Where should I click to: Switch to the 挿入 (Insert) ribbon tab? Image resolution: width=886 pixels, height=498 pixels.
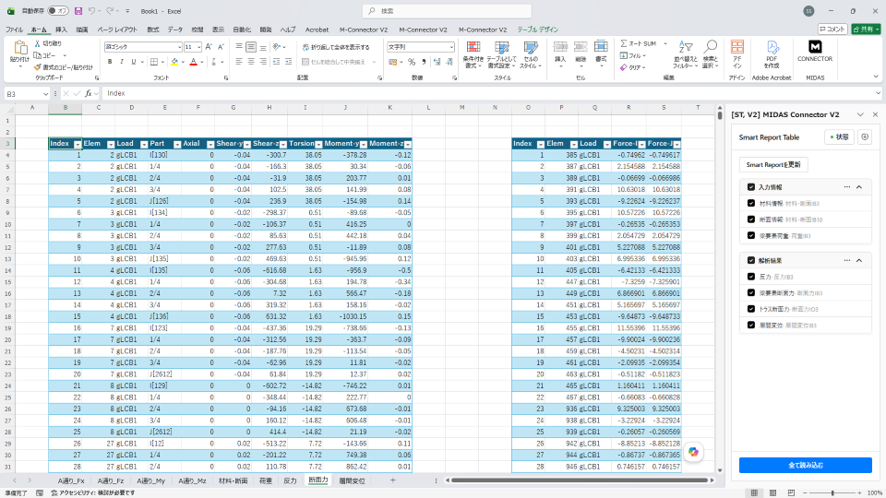pyautogui.click(x=61, y=29)
